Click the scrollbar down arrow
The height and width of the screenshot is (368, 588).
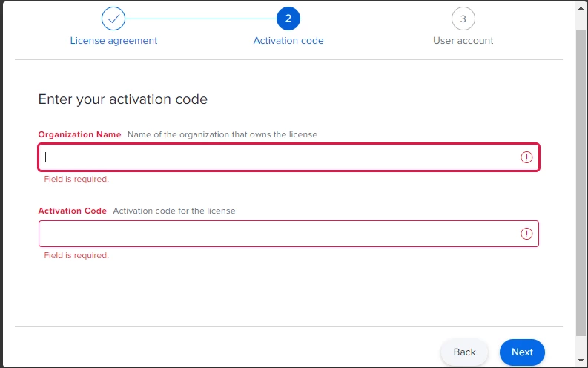[581, 360]
